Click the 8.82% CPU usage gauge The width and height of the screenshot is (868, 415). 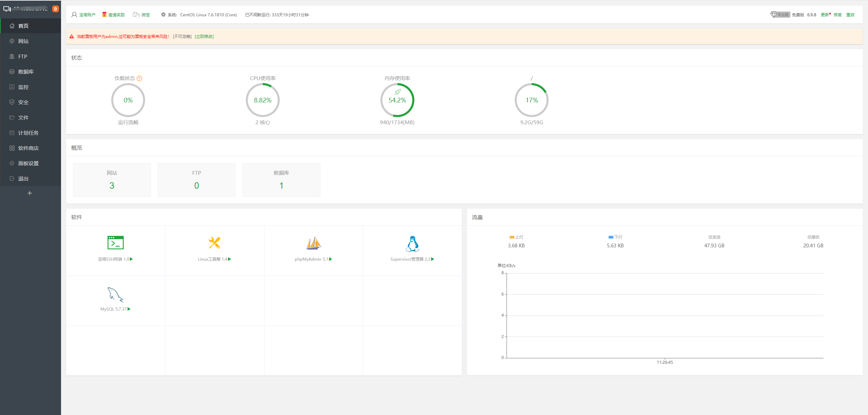[x=263, y=100]
